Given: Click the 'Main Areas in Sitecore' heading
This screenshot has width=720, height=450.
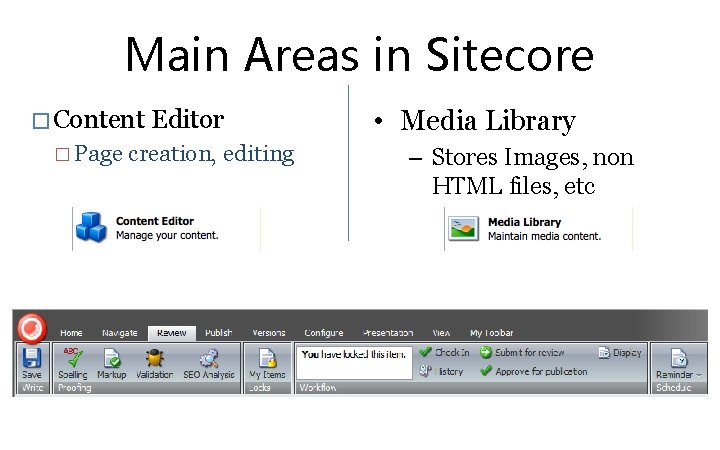Looking at the screenshot, I should click(x=360, y=55).
